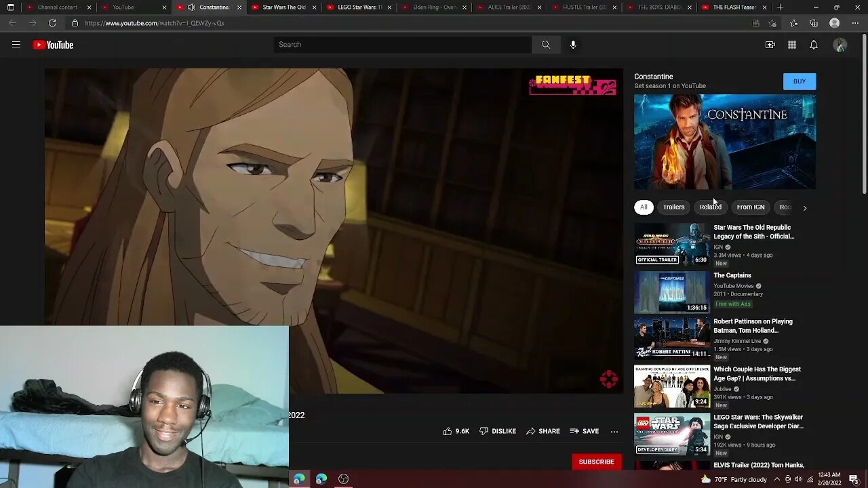The image size is (868, 488).
Task: Open 'Which Couple Has The Biggest Age Gap?' title
Action: pyautogui.click(x=757, y=373)
